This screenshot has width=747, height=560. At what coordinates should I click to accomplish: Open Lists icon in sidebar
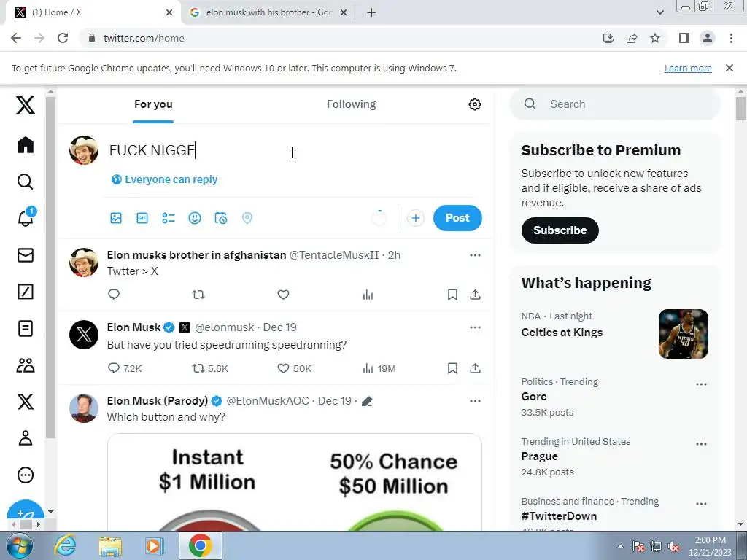tap(26, 329)
